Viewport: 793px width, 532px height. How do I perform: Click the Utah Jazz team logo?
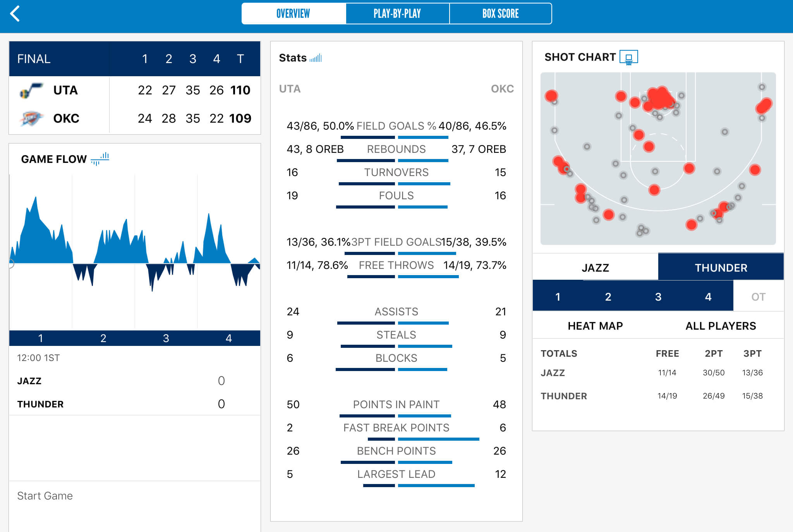tap(31, 90)
